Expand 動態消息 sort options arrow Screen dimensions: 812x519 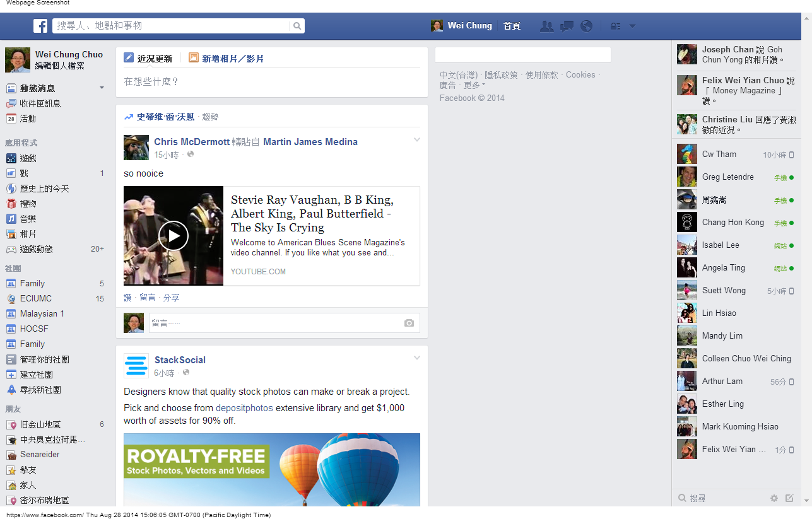102,88
